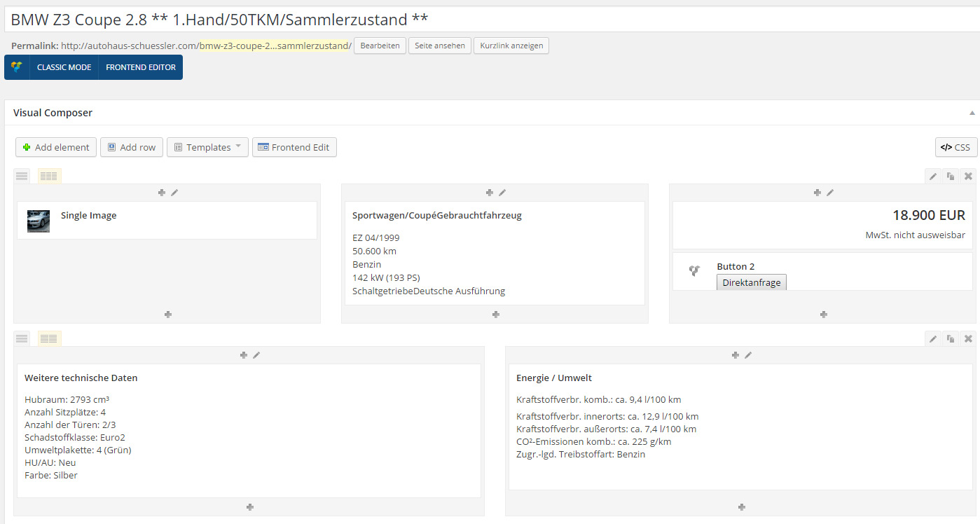
Task: Add element to the page
Action: coord(56,147)
